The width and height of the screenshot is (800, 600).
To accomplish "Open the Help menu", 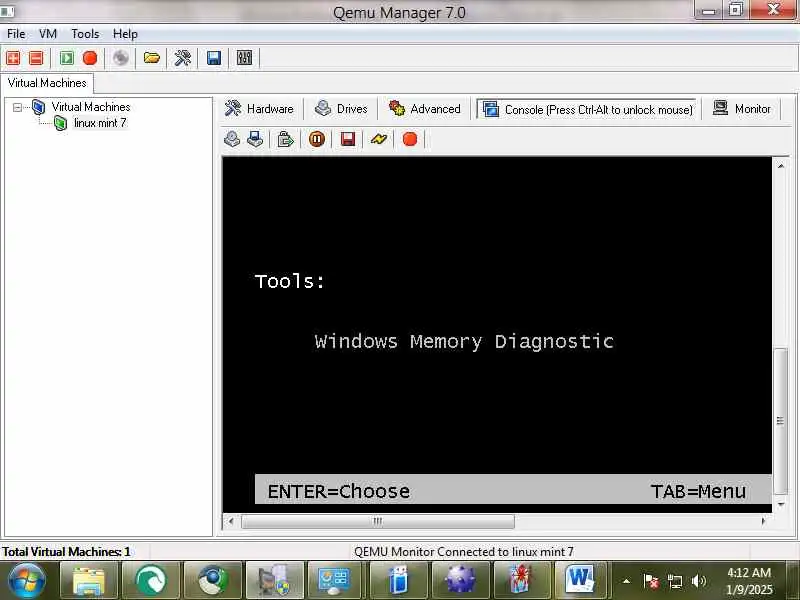I will coord(125,34).
